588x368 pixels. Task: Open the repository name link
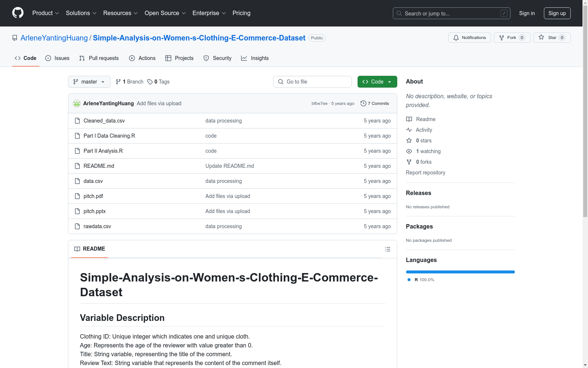199,38
